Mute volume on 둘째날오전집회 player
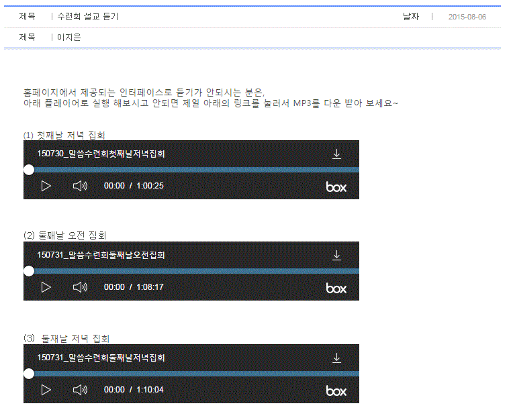Screen dimensions: 511x420 (80, 287)
